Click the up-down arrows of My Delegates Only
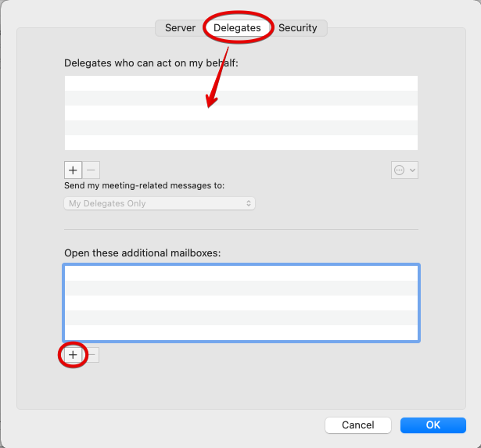This screenshot has width=481, height=448. 249,203
